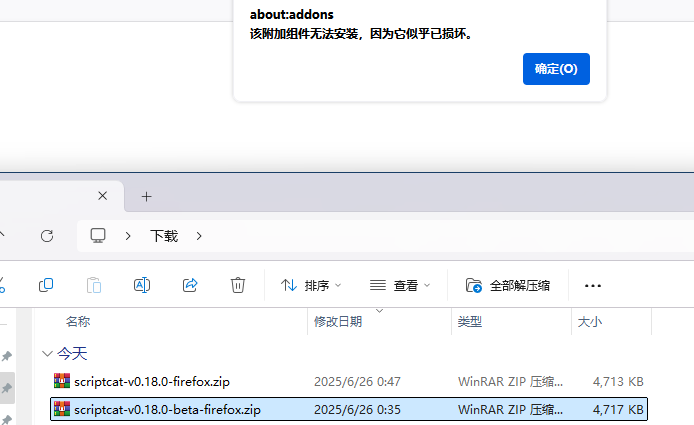The width and height of the screenshot is (694, 425).
Task: Select scriptcat-v0.18.0-firefox.zip file
Action: tap(151, 381)
